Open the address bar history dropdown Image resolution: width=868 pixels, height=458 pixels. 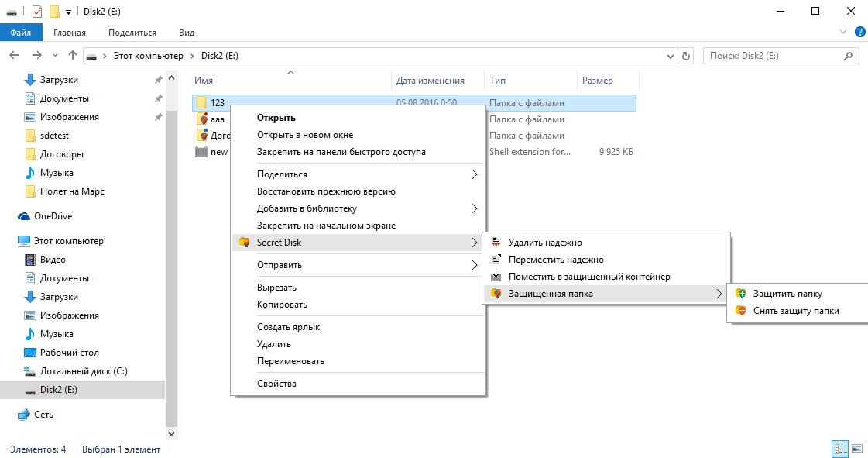coord(669,55)
